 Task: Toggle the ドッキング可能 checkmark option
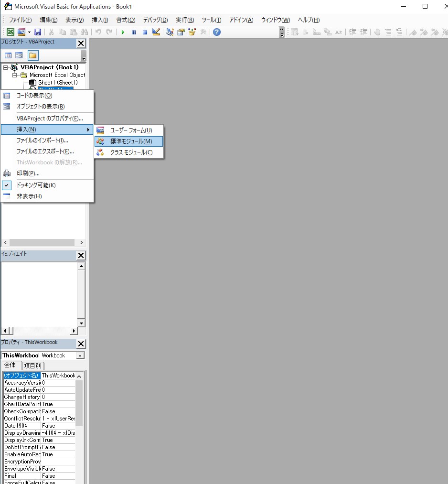pyautogui.click(x=36, y=185)
